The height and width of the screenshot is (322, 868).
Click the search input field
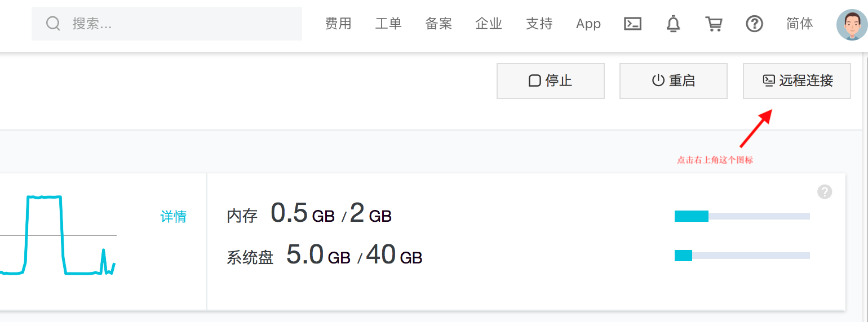[x=180, y=24]
